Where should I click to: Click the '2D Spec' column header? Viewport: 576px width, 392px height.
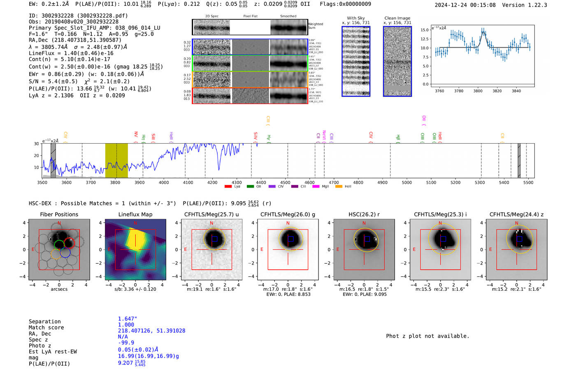212,16
